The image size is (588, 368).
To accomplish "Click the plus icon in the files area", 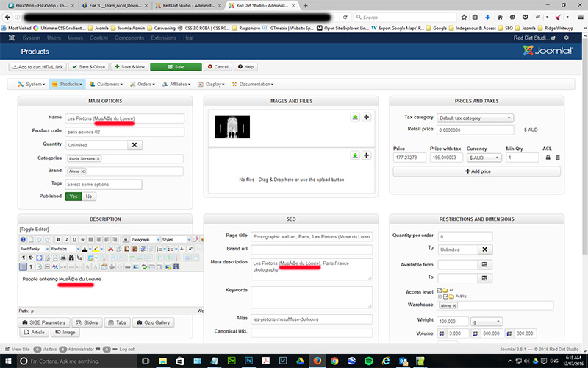I will coord(366,155).
